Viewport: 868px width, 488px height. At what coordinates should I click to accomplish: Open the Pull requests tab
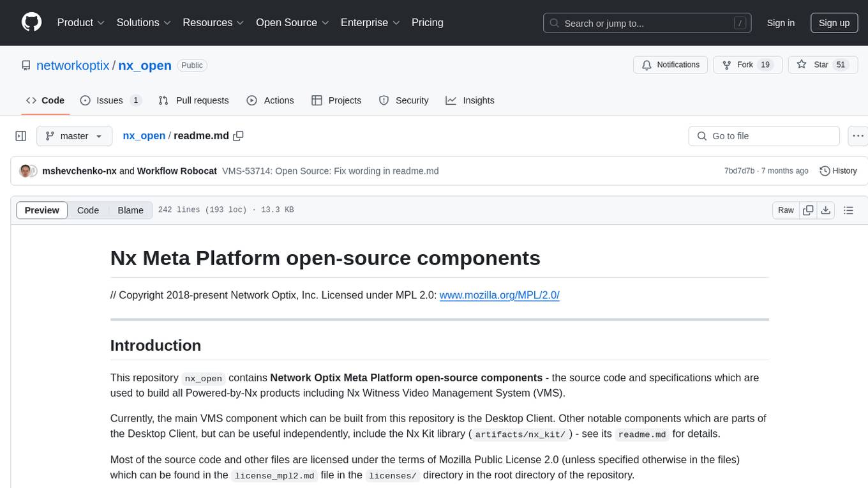click(x=193, y=100)
